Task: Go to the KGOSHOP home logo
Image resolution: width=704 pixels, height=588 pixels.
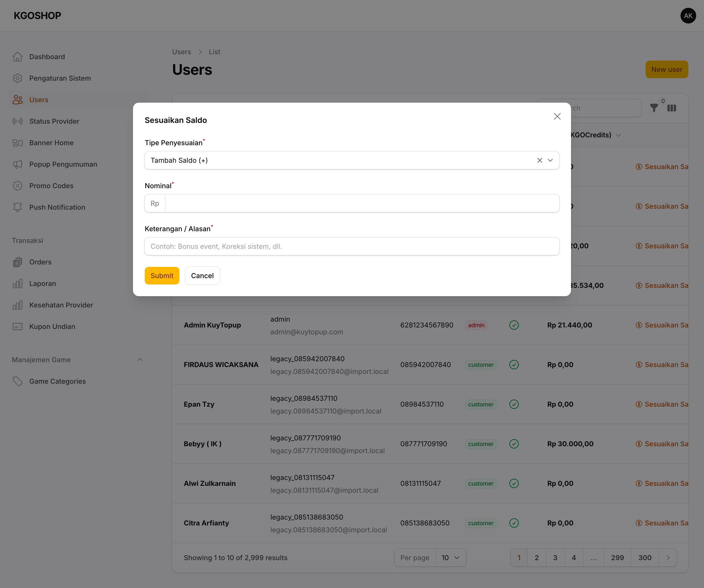Action: point(37,15)
